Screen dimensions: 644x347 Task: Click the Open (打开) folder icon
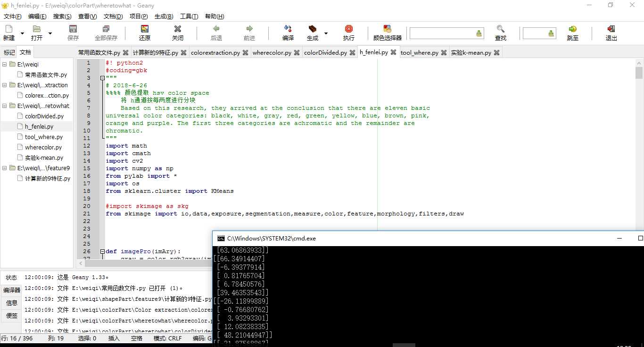[x=36, y=29]
